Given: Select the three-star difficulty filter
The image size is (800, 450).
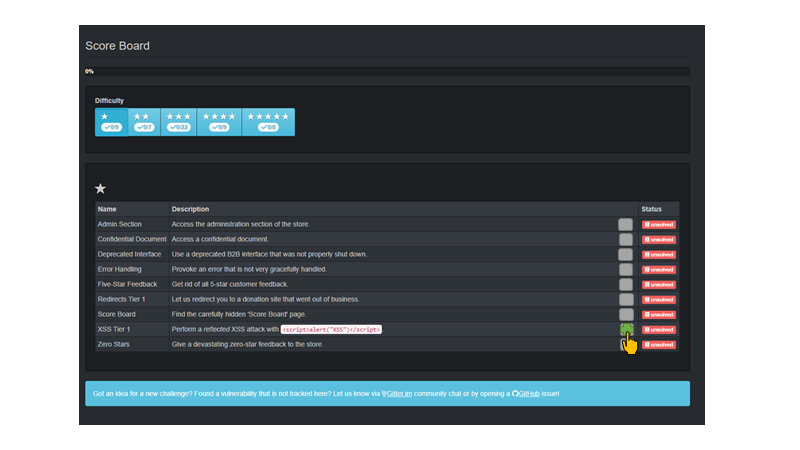Looking at the screenshot, I should click(179, 122).
